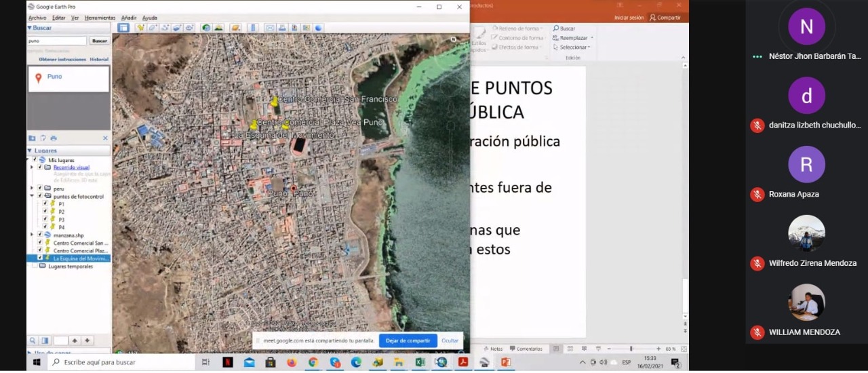Toggle the sidebar visibility icon in Google Earth toolbar
The image size is (868, 373).
123,28
